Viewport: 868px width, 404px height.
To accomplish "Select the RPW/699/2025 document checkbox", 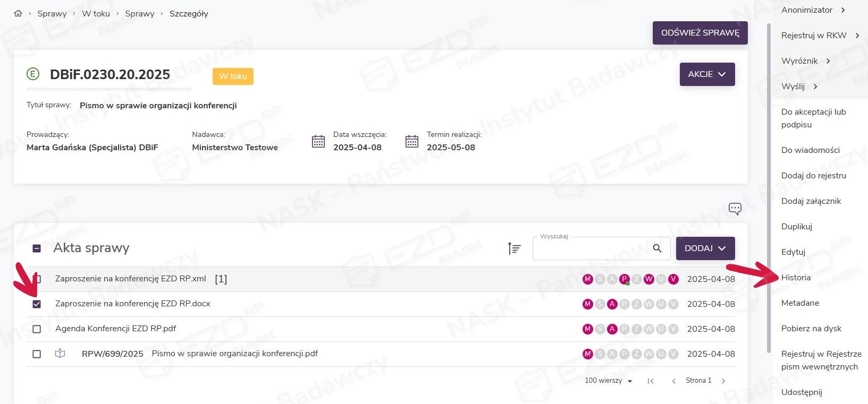I will (x=37, y=354).
